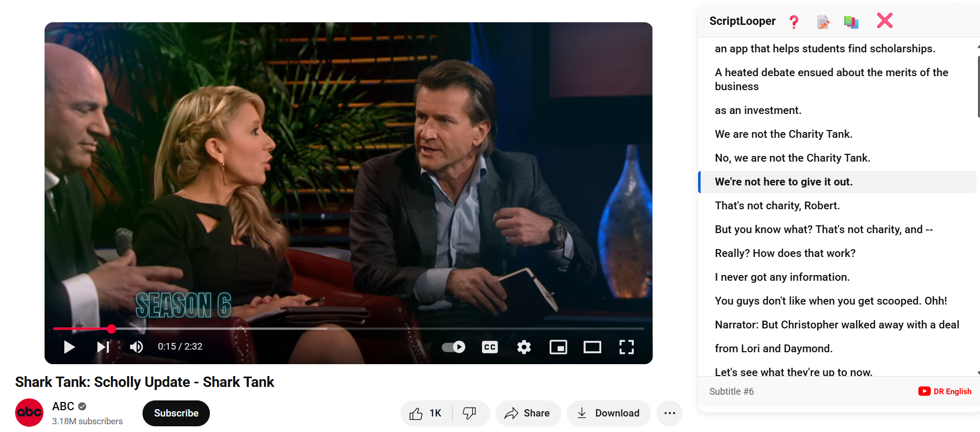
Task: Turn on closed captions
Action: (490, 347)
